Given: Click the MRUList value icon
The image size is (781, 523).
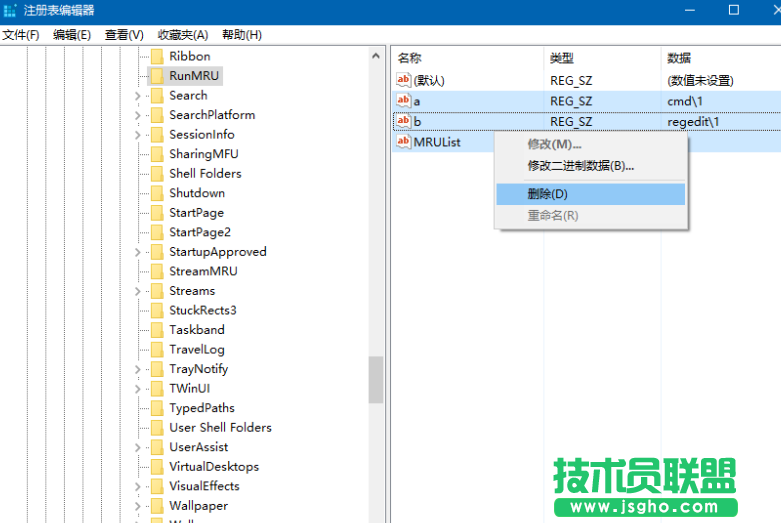Looking at the screenshot, I should (403, 142).
